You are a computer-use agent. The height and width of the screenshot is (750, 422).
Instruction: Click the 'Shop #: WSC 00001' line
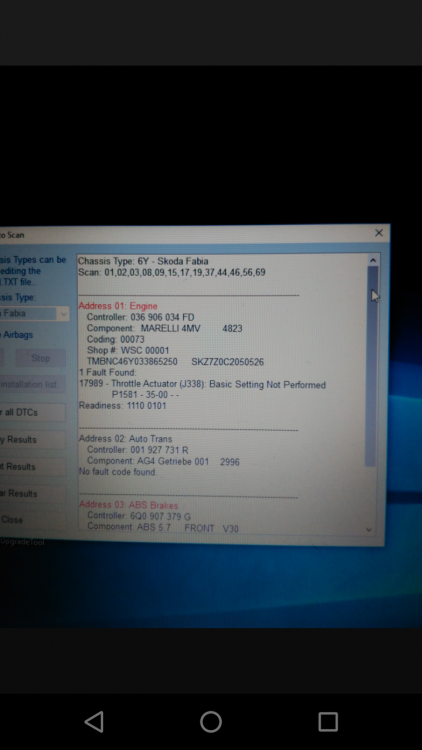(128, 351)
